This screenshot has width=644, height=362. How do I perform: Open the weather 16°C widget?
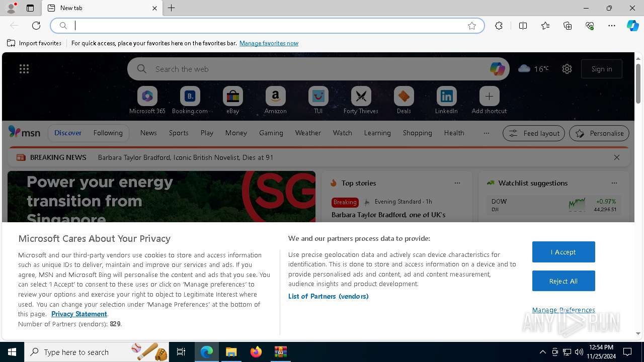pyautogui.click(x=533, y=69)
